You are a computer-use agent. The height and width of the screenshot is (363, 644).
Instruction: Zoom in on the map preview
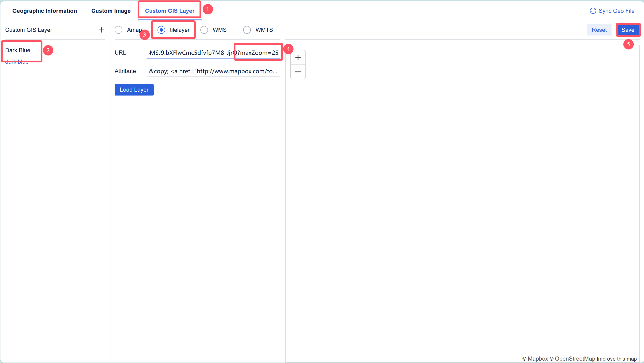[298, 58]
